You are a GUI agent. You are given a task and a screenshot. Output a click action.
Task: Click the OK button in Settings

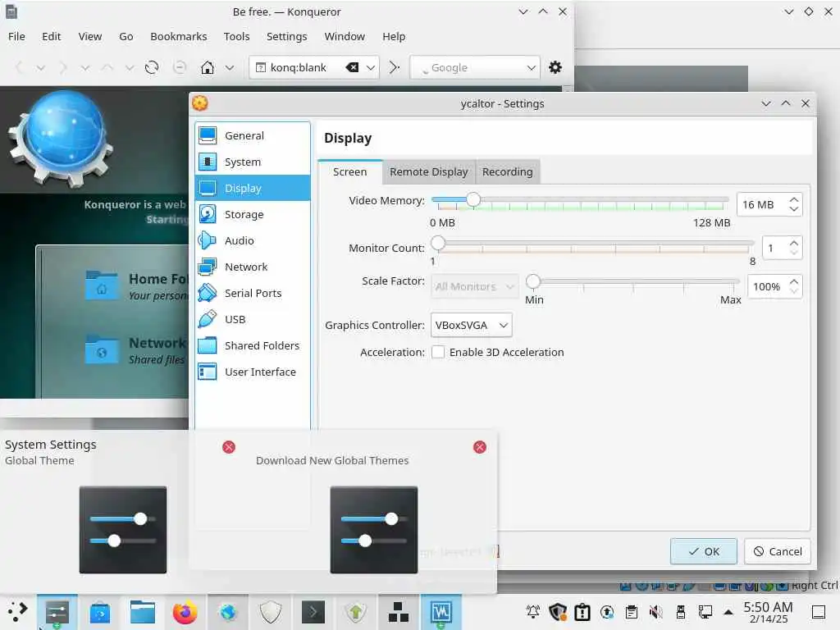(703, 551)
